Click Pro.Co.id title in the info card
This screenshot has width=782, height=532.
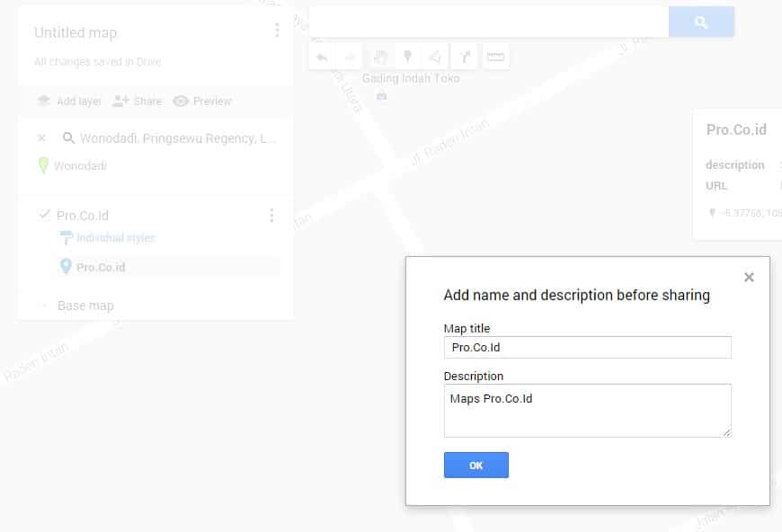coord(736,129)
